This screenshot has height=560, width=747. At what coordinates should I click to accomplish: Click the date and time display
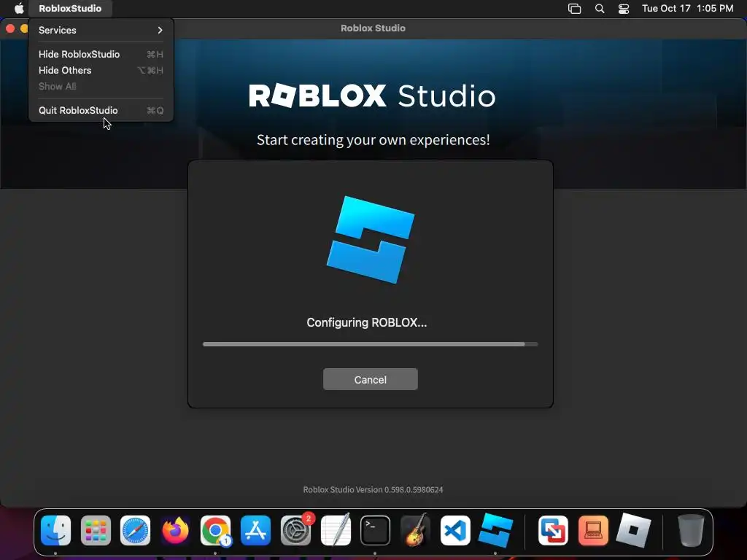(687, 9)
